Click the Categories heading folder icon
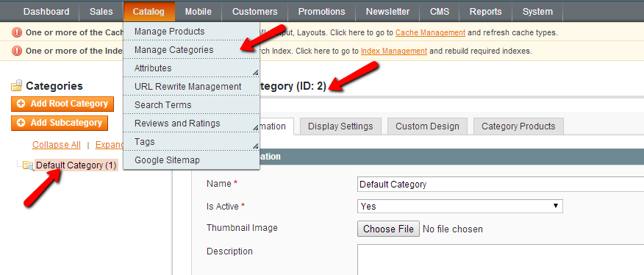 [x=17, y=85]
